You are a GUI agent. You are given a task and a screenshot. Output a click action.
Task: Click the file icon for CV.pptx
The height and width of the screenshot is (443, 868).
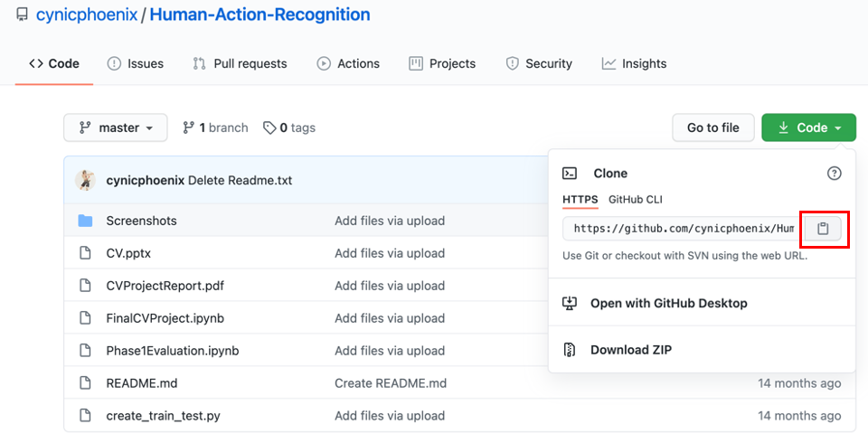85,253
